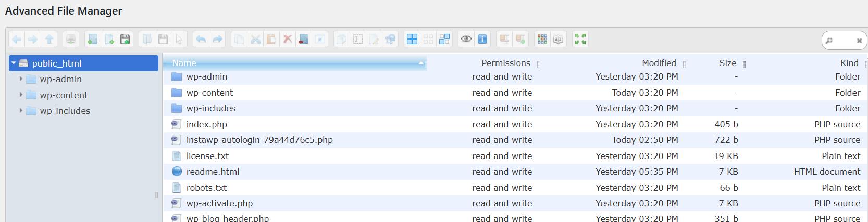This screenshot has width=868, height=222.
Task: Click the paste clipboard icon
Action: tap(271, 40)
